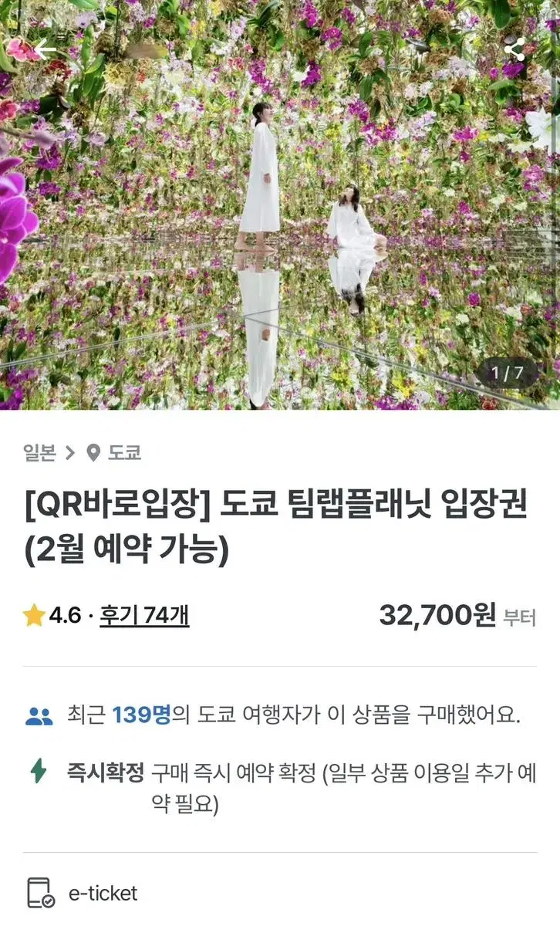This screenshot has width=560, height=926.
Task: Tap the yellow star rating icon
Action: pyautogui.click(x=33, y=616)
